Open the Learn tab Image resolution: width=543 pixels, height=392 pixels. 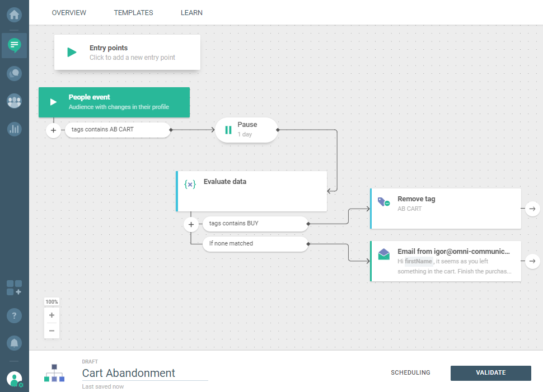pos(191,13)
